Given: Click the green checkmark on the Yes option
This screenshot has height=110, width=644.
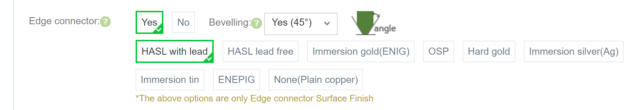Looking at the screenshot, I should (x=159, y=29).
